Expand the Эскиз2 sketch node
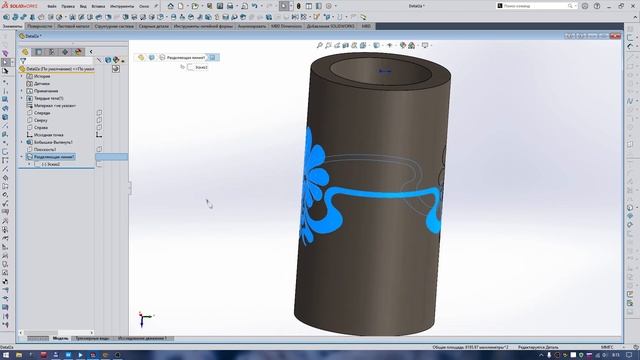 pos(29,164)
